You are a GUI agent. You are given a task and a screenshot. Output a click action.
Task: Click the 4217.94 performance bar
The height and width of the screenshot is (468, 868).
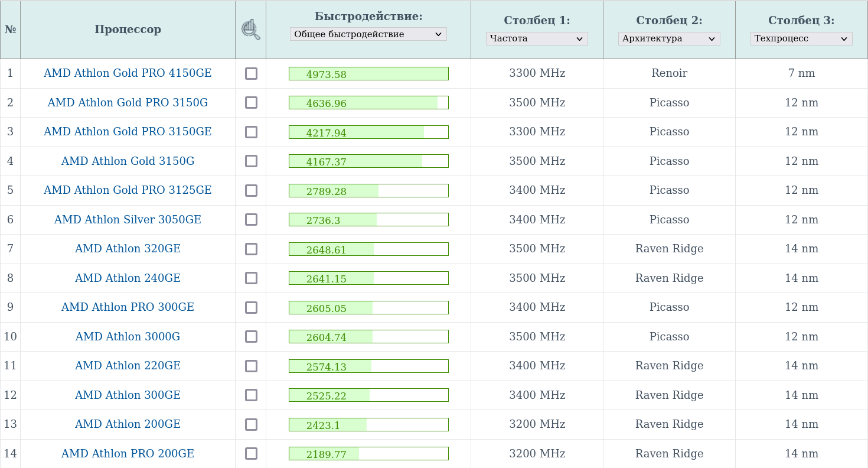pyautogui.click(x=368, y=132)
